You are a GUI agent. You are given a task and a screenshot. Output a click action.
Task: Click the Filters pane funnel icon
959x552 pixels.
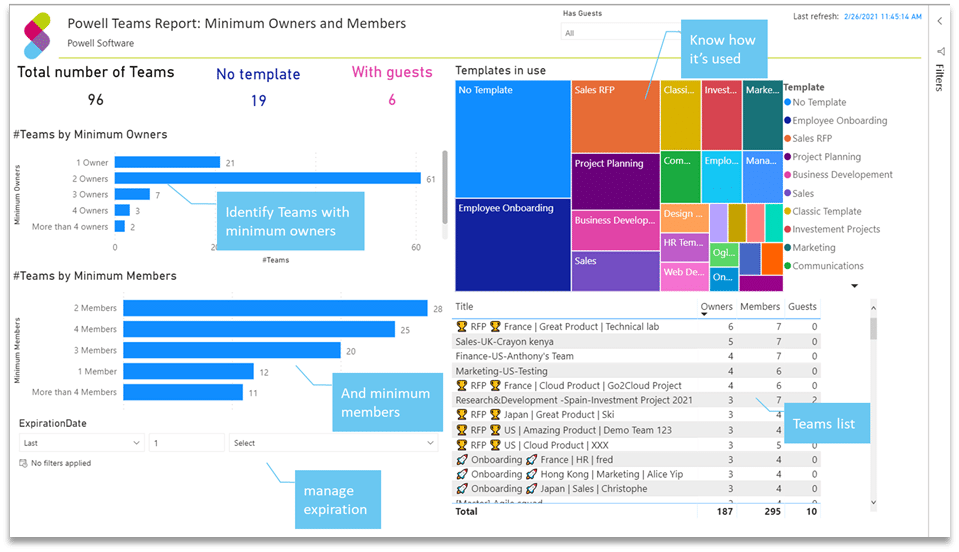(940, 51)
